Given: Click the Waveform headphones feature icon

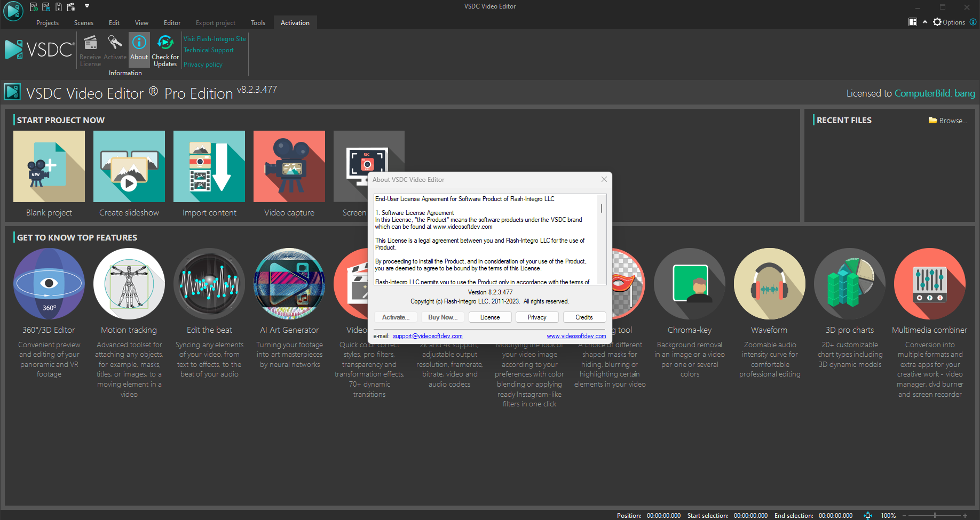Looking at the screenshot, I should pos(770,284).
